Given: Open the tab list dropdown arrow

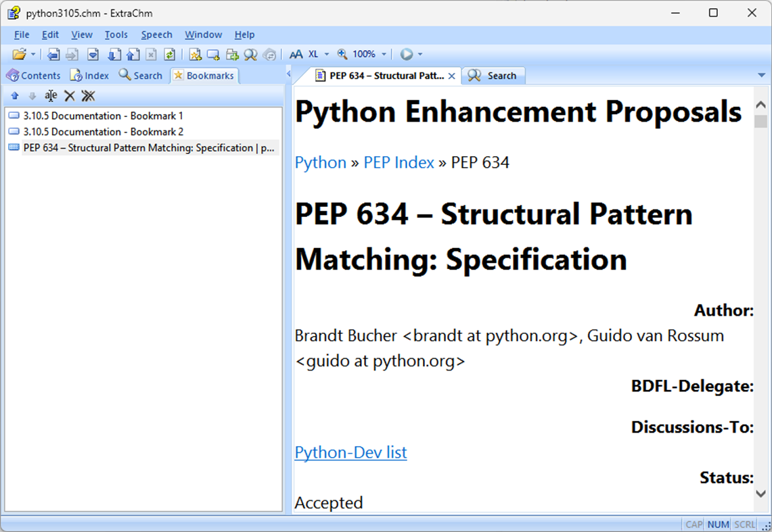Looking at the screenshot, I should (761, 75).
